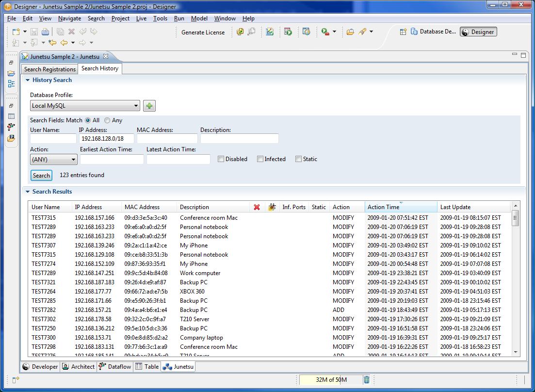Click the red X column header icon

(x=257, y=207)
